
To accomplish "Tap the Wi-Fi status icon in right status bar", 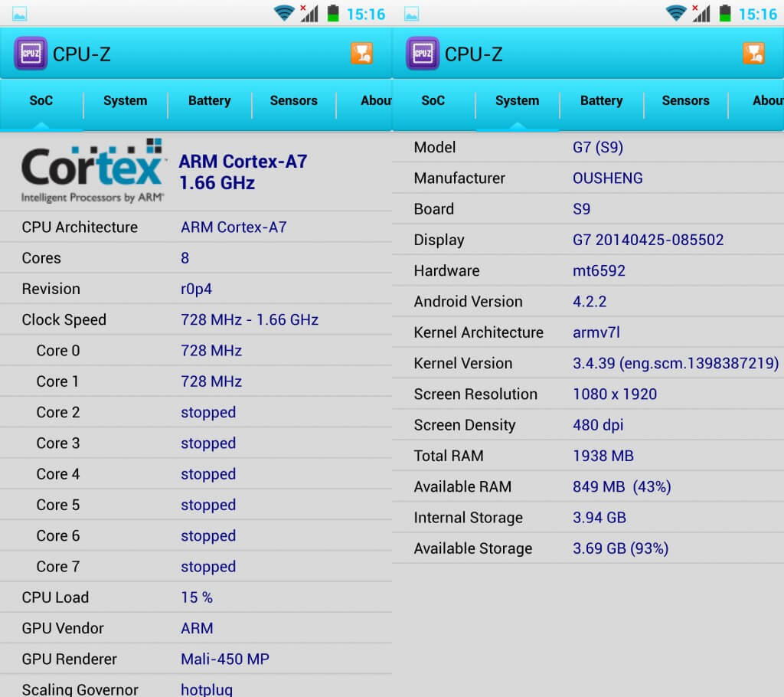I will click(676, 12).
